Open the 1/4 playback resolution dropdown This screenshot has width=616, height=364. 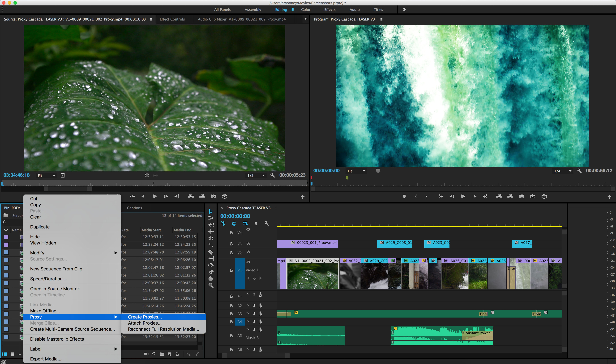[x=562, y=171]
